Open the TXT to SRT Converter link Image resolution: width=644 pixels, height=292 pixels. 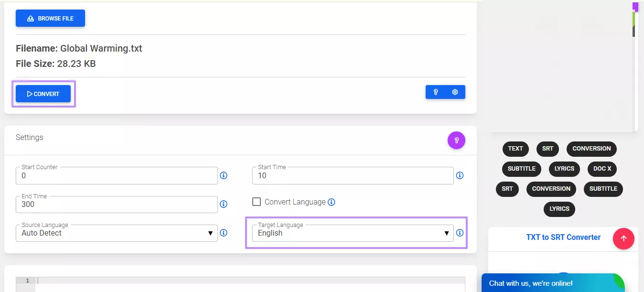point(563,237)
